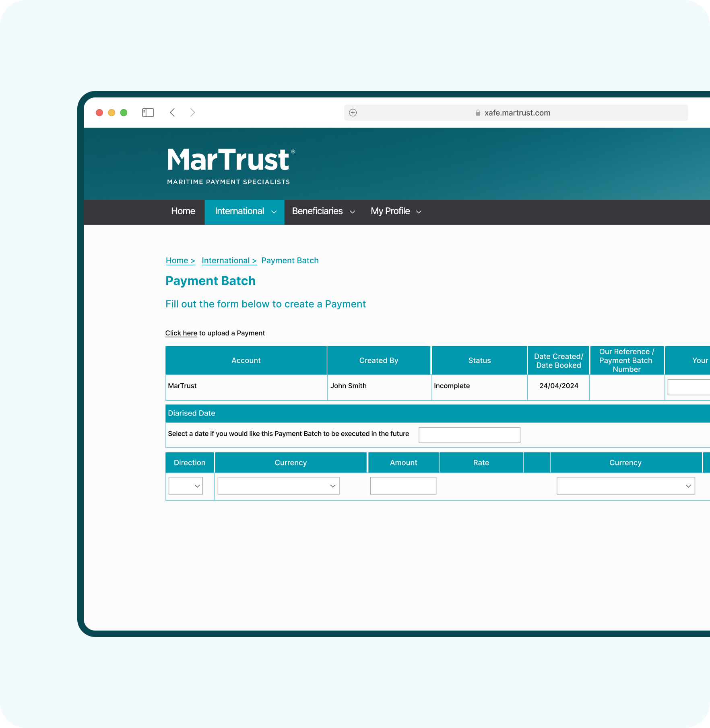Select the Home navigation tab

tap(183, 211)
